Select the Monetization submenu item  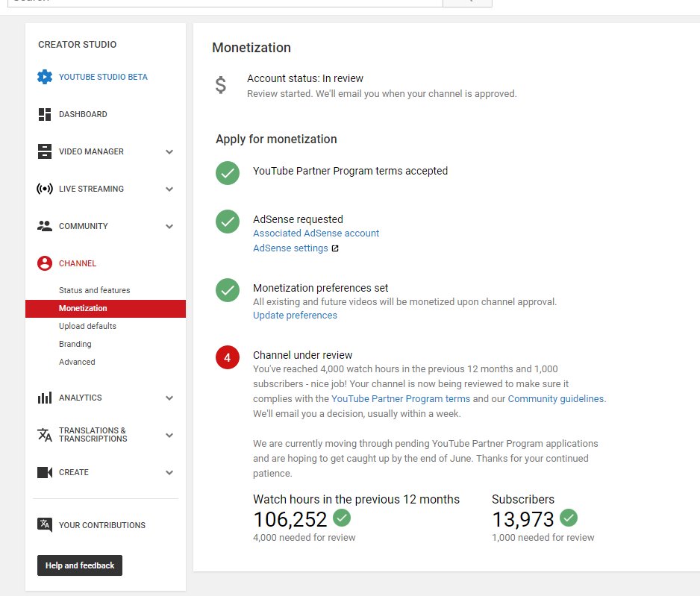105,308
